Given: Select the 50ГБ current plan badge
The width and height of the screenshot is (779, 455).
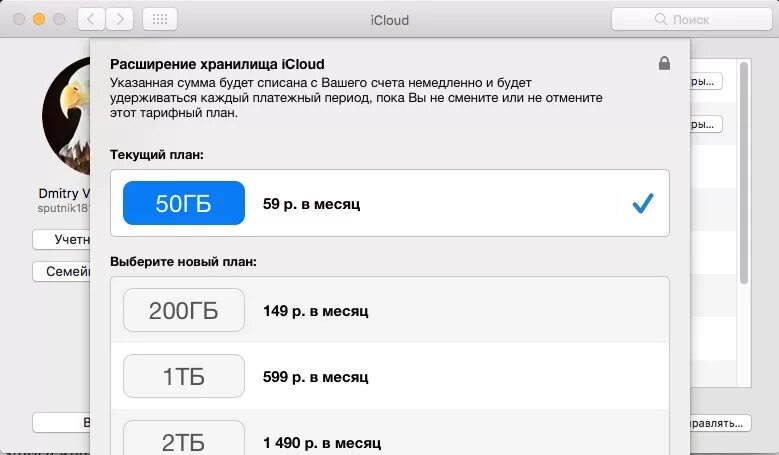Looking at the screenshot, I should click(184, 203).
